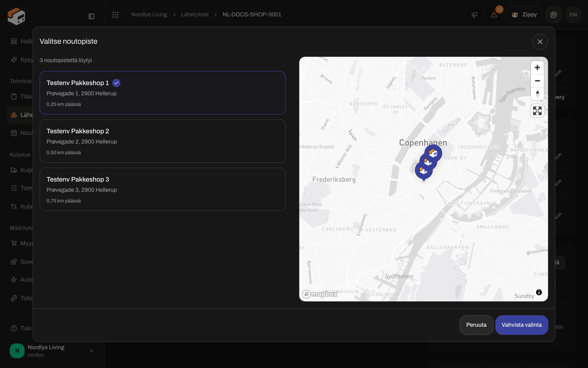
Task: Open the map attribution info icon
Action: (539, 292)
